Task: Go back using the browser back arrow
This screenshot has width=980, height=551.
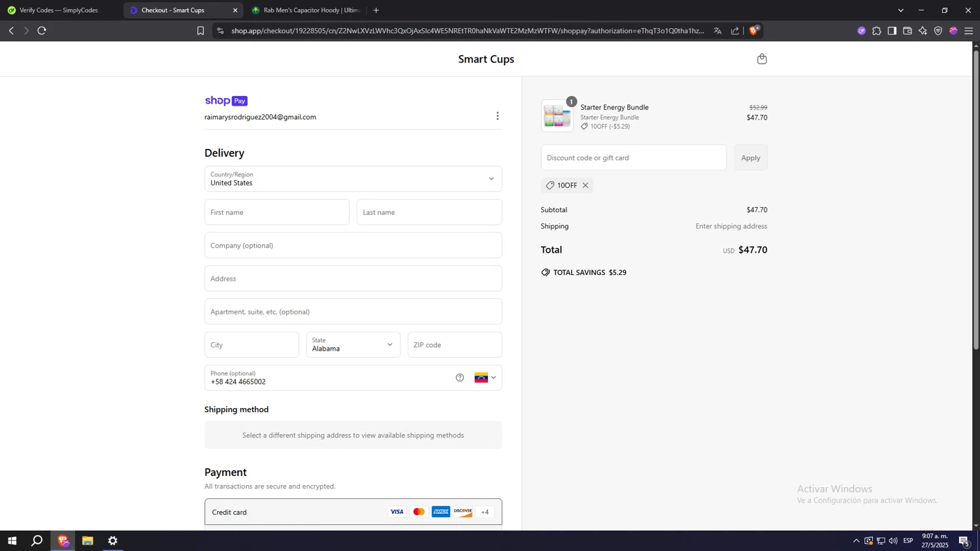Action: (x=11, y=31)
